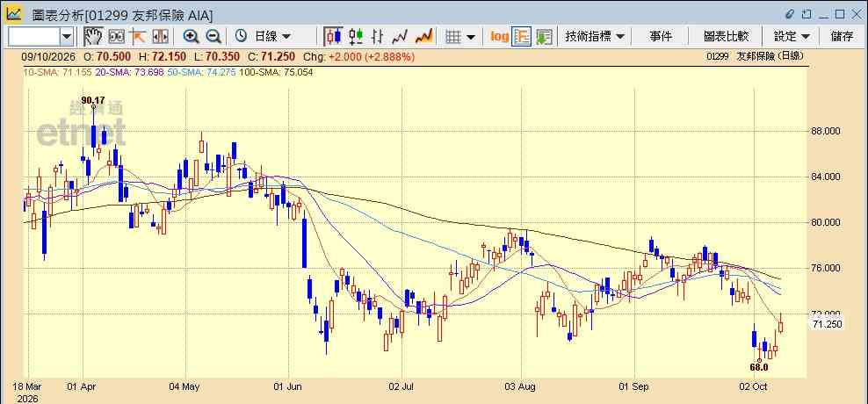Click the 01 Sep date axis label
Screen dimensions: 868x404
pyautogui.click(x=634, y=386)
